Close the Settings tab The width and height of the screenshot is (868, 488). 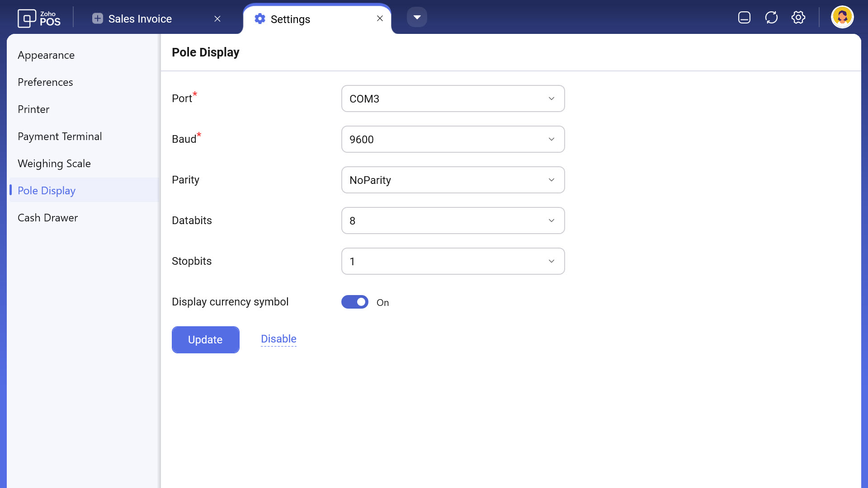click(x=380, y=19)
